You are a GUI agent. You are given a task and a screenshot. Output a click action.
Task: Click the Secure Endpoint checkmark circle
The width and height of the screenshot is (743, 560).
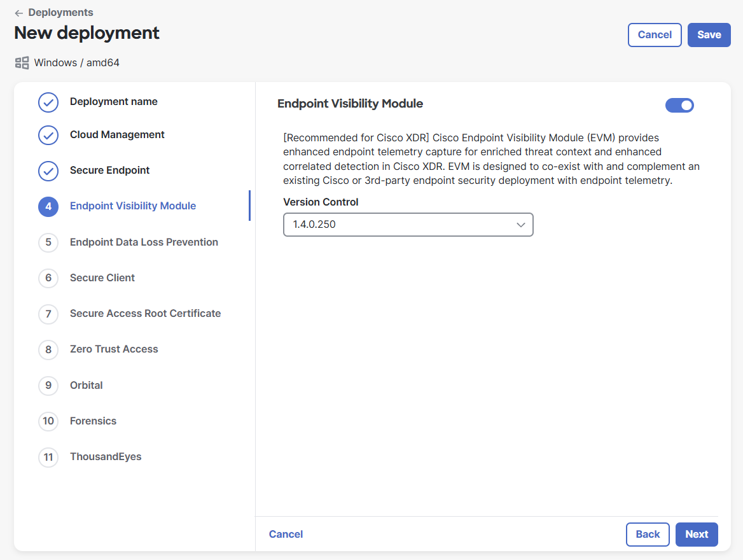(48, 171)
